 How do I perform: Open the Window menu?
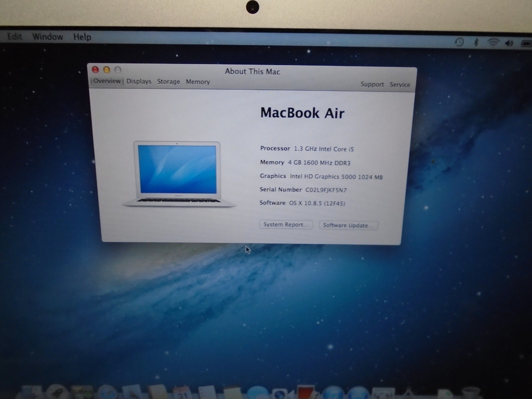coord(48,37)
